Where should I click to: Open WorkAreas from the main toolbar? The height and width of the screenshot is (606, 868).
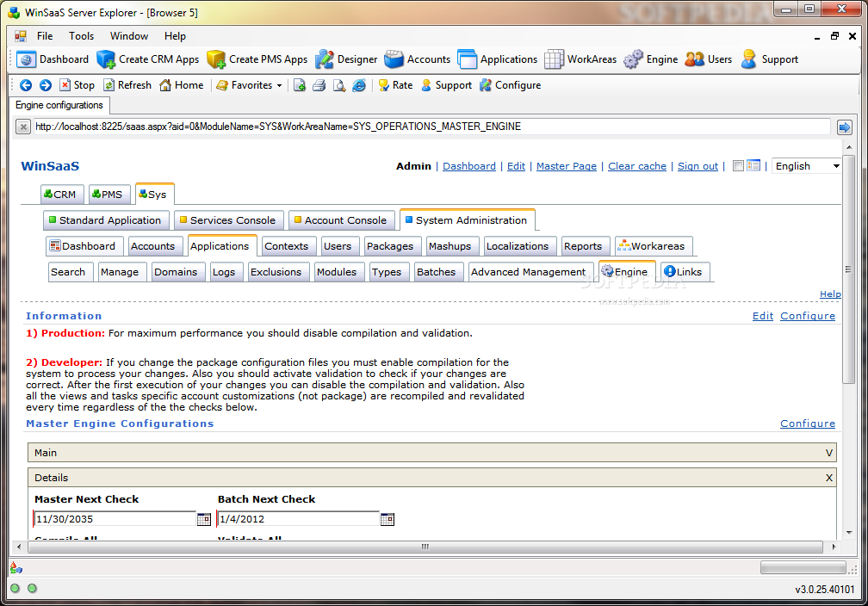click(580, 59)
